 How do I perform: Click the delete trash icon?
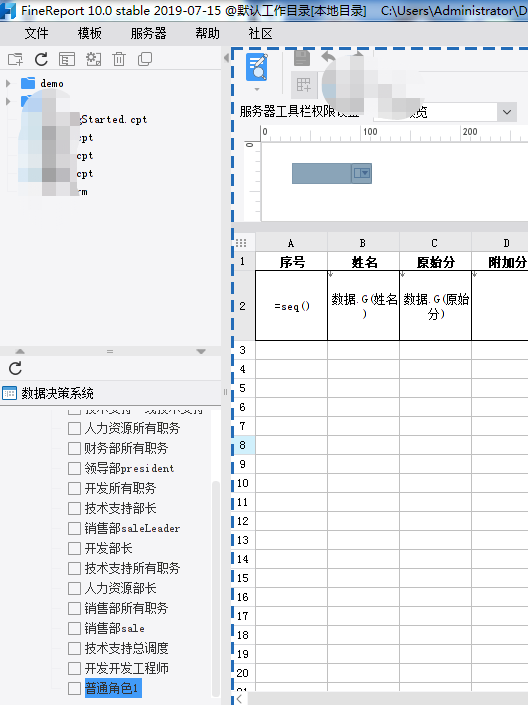pos(119,59)
